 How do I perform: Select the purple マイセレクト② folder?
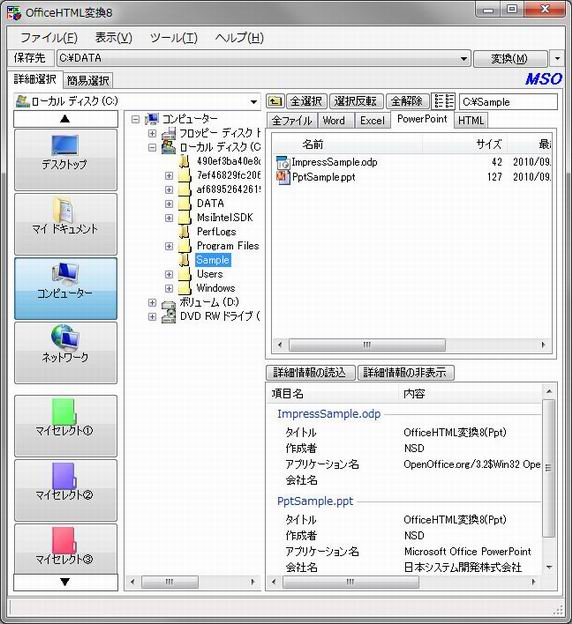point(64,476)
